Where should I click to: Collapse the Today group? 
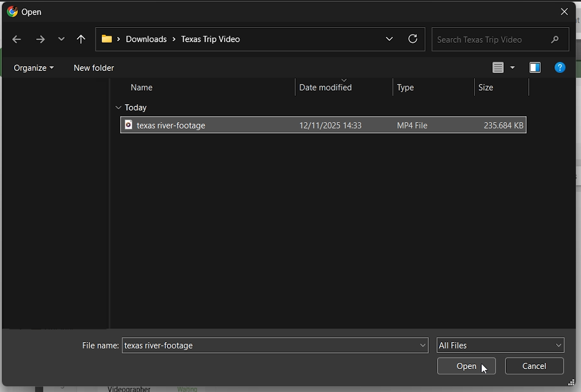click(118, 107)
